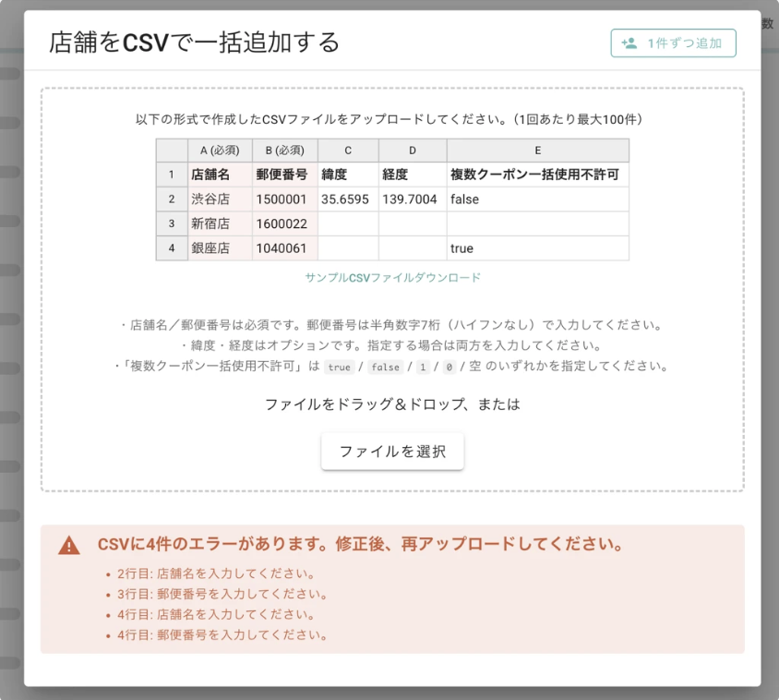This screenshot has width=779, height=700.
Task: Click the 'false' code chip in the notes
Action: pyautogui.click(x=386, y=367)
